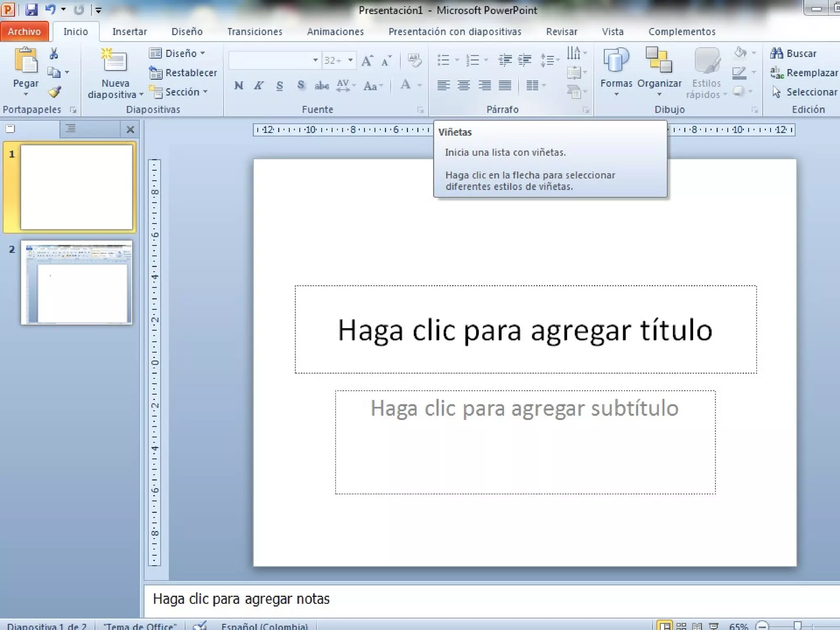Screen dimensions: 840x630
Task: Click the Clear formatting eraser icon
Action: click(414, 60)
